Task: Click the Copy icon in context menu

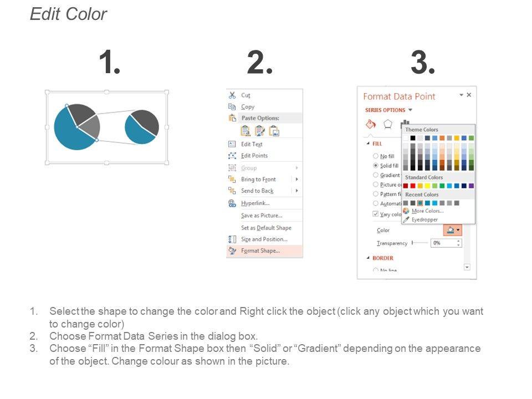Action: point(232,107)
